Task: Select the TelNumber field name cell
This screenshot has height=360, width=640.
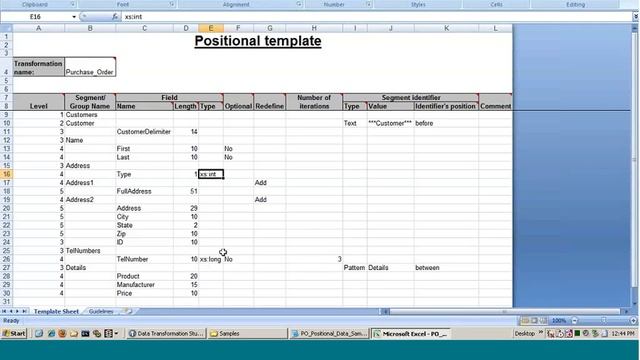Action: pyautogui.click(x=144, y=259)
